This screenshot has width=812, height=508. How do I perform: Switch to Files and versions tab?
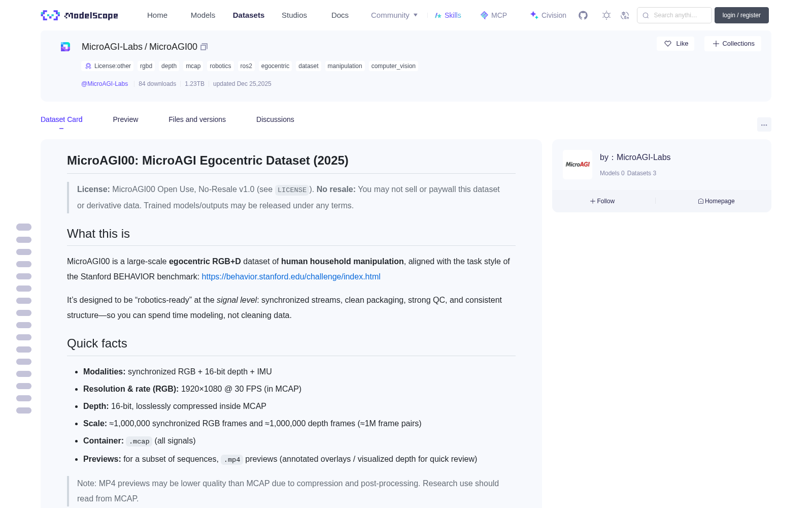pos(197,119)
